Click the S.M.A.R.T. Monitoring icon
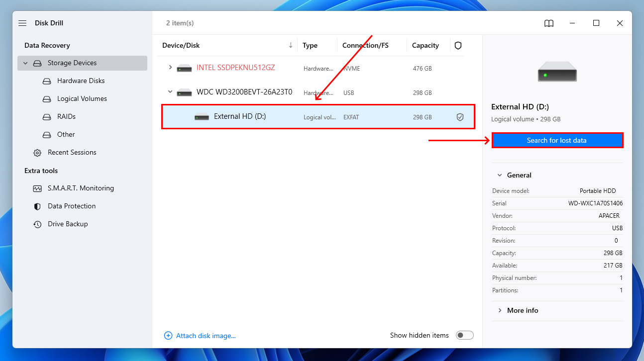Screen dimensions: 644x361 click(x=37, y=188)
